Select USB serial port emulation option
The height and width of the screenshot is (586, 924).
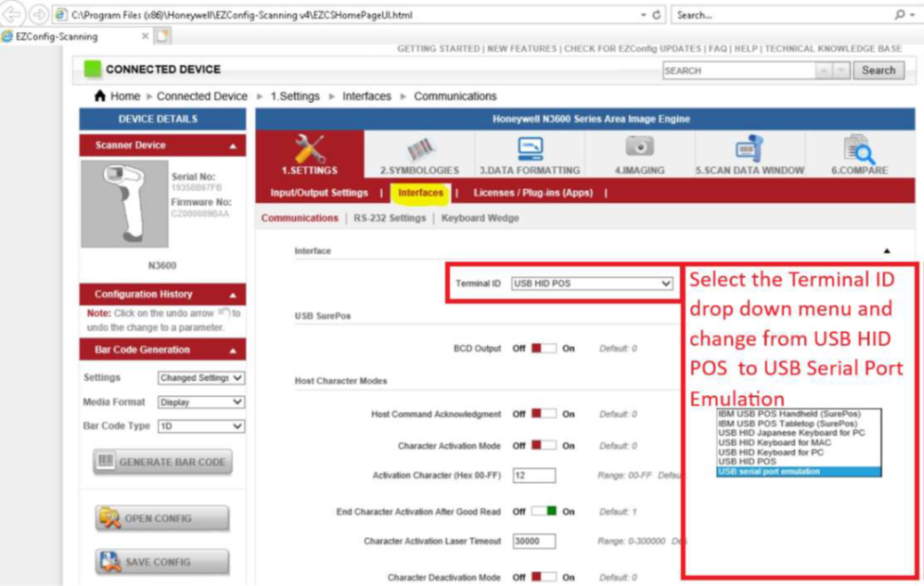(x=799, y=471)
